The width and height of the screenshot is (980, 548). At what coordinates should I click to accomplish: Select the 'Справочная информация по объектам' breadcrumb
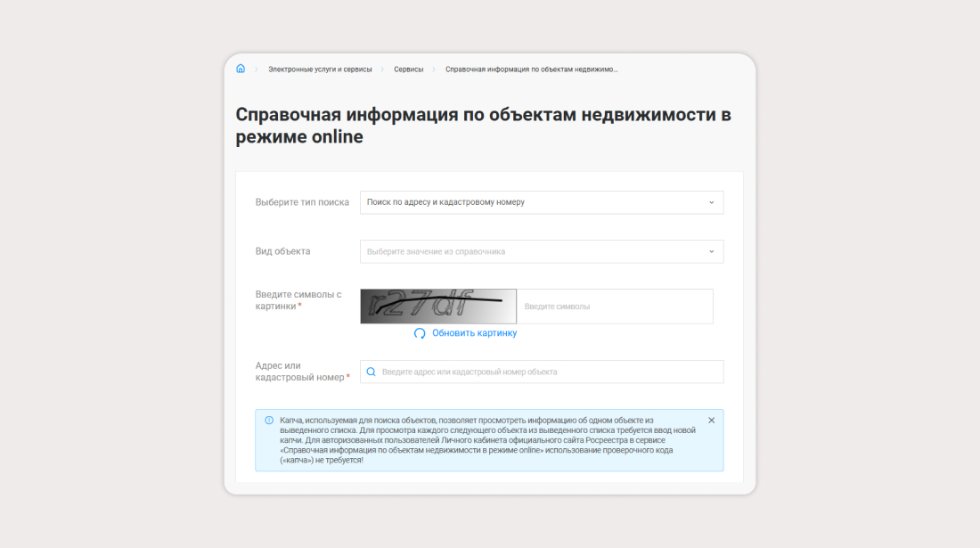tap(531, 69)
